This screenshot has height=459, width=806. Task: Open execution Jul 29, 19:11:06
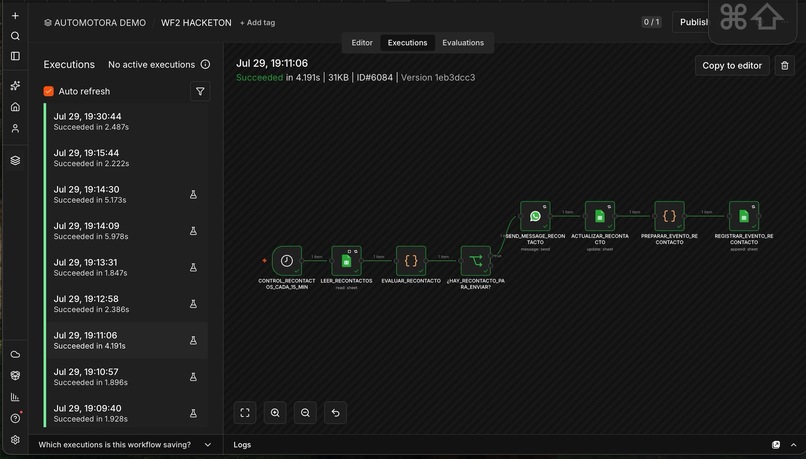click(126, 340)
